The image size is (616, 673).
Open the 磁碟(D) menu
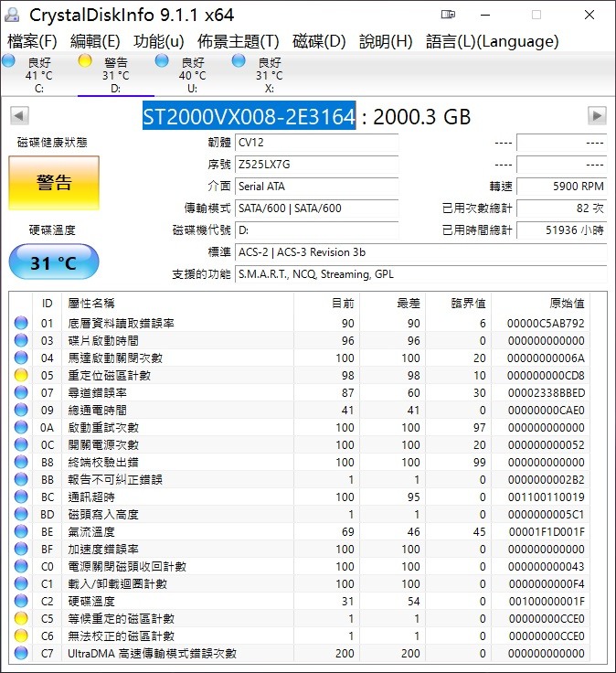[x=319, y=42]
